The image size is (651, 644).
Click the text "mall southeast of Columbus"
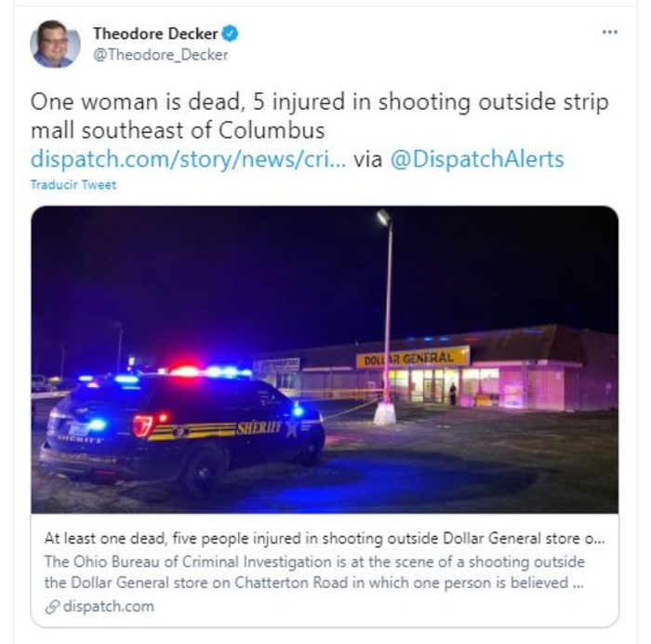tap(178, 130)
